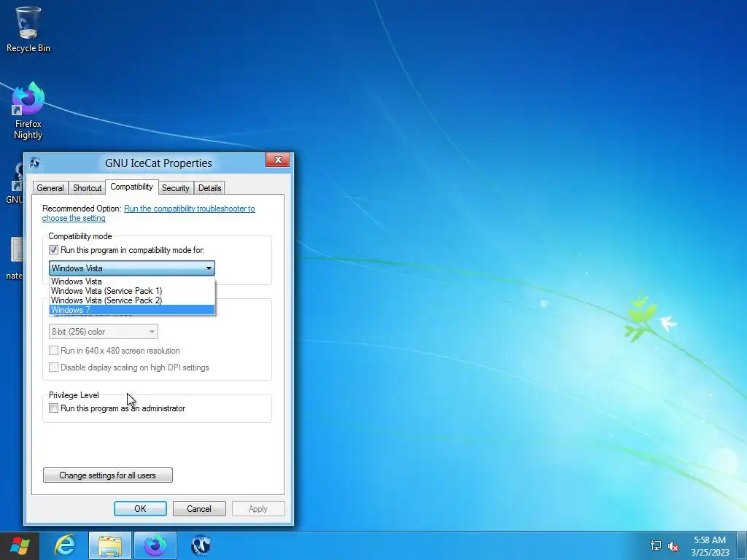Click the Start button on the taskbar
Screen dimensions: 747x560
pyautogui.click(x=20, y=545)
